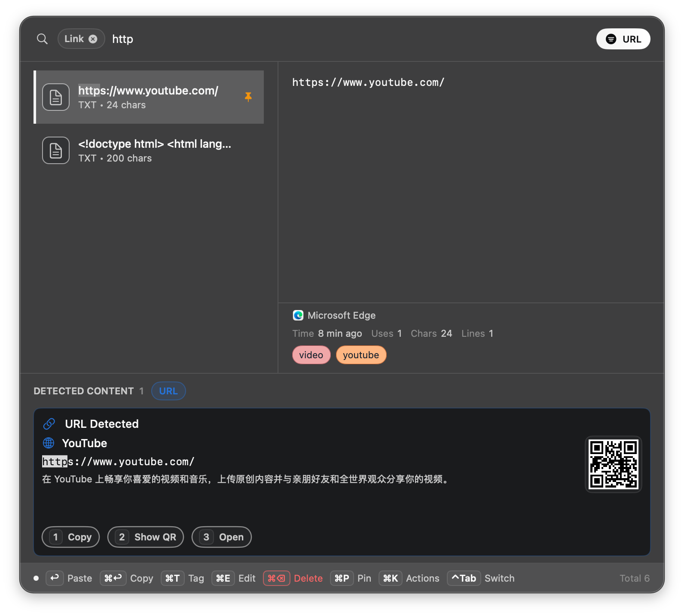
Task: Click the Pin label in footer
Action: coord(364,578)
